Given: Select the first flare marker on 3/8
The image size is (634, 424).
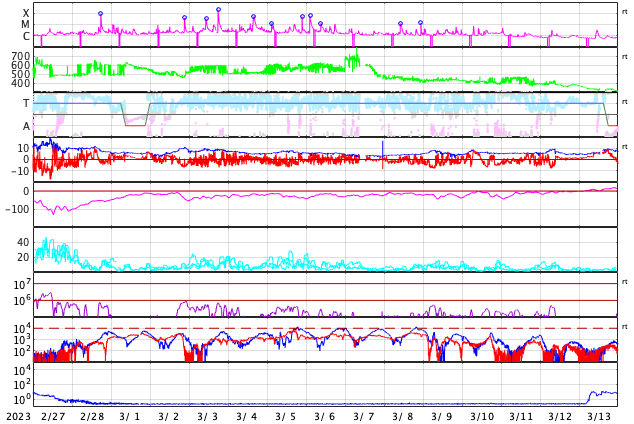Looking at the screenshot, I should click(x=400, y=24).
